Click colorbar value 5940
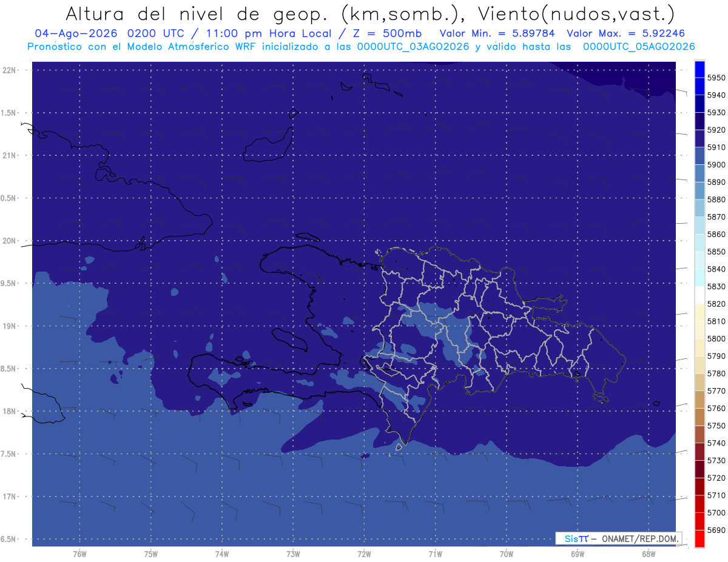Screen dimensions: 728x562 point(716,95)
